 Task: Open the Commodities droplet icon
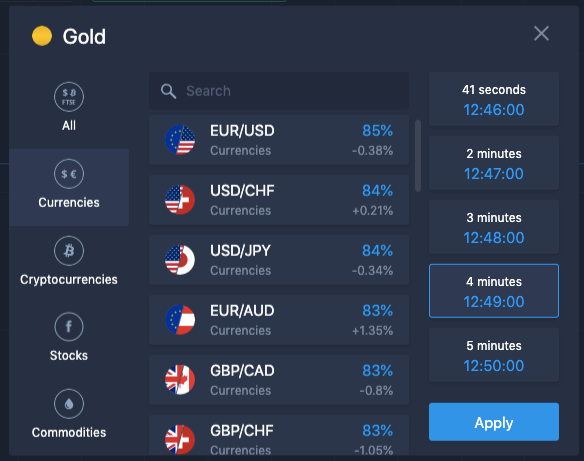(x=69, y=404)
